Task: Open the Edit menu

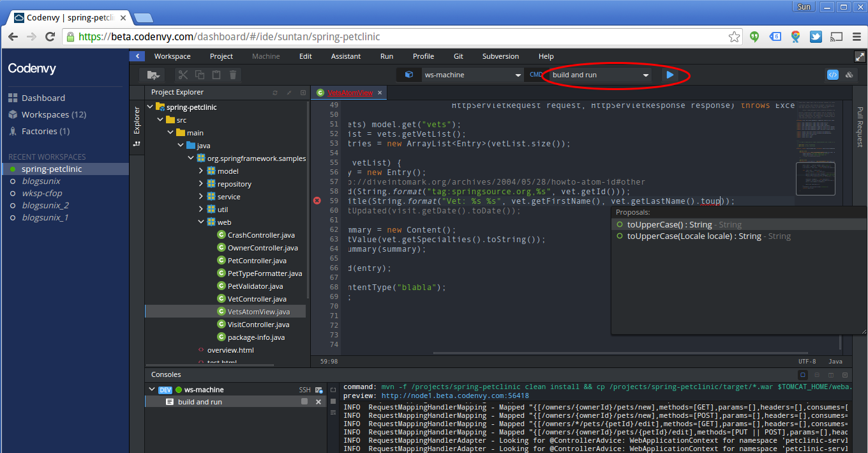Action: click(306, 56)
